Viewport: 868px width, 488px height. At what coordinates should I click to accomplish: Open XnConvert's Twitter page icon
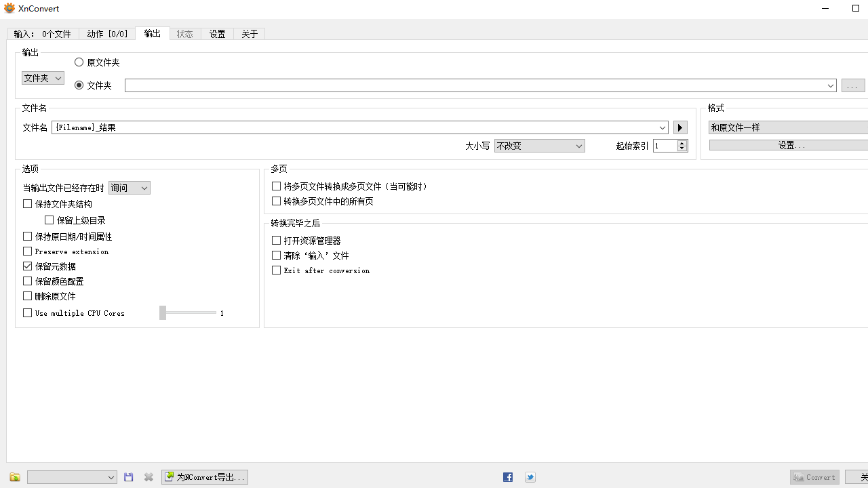coord(530,477)
